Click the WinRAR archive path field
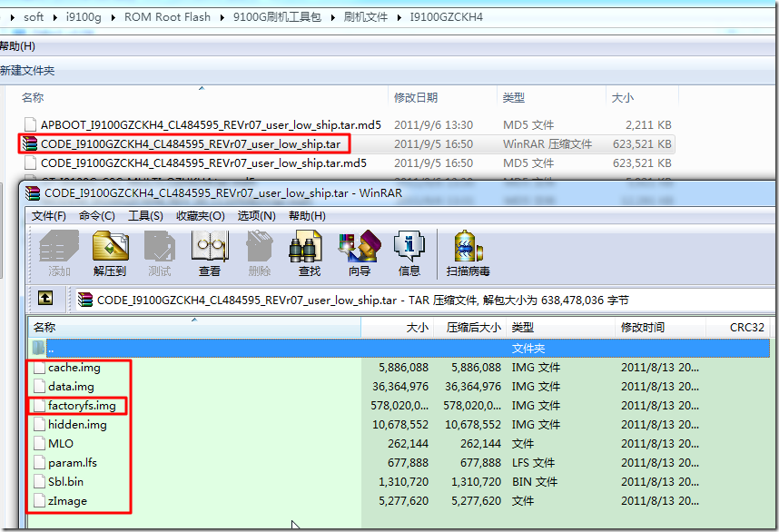The image size is (779, 532). click(x=423, y=300)
